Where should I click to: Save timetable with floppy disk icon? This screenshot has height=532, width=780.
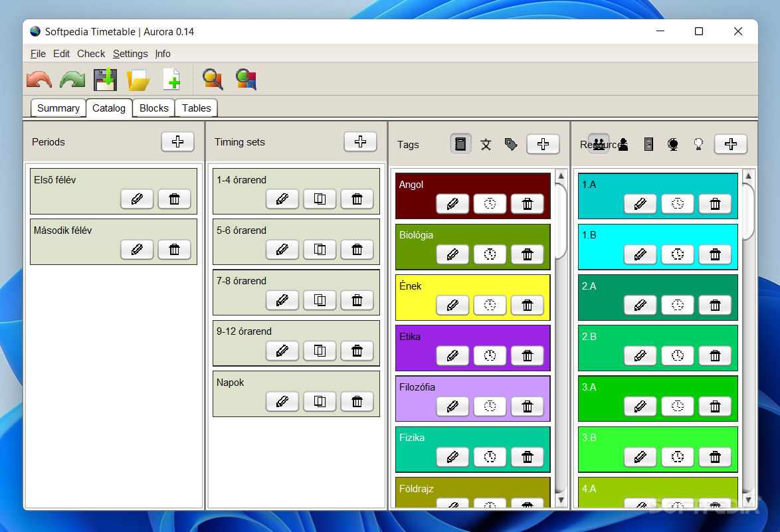click(105, 80)
